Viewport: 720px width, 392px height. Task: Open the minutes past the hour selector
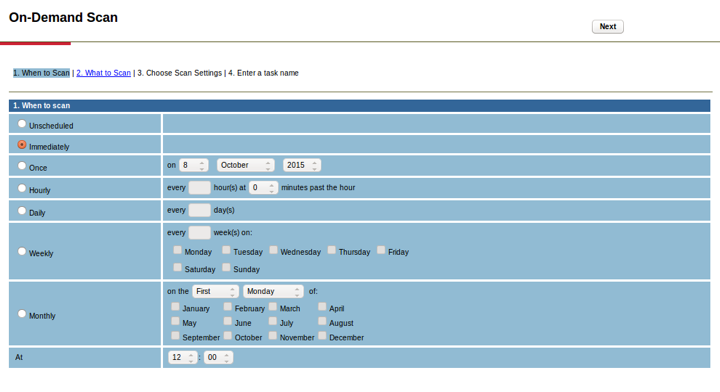[x=263, y=188]
